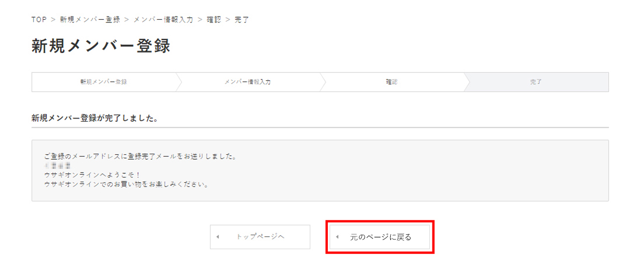
Task: Click the arrow icon on 元のページに戻る button
Action: pos(337,237)
